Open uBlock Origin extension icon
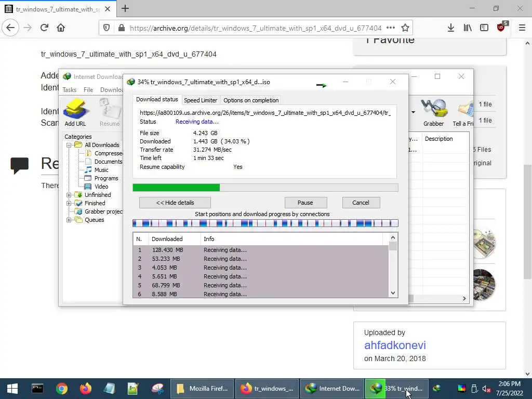The width and height of the screenshot is (532, 399). tap(501, 27)
